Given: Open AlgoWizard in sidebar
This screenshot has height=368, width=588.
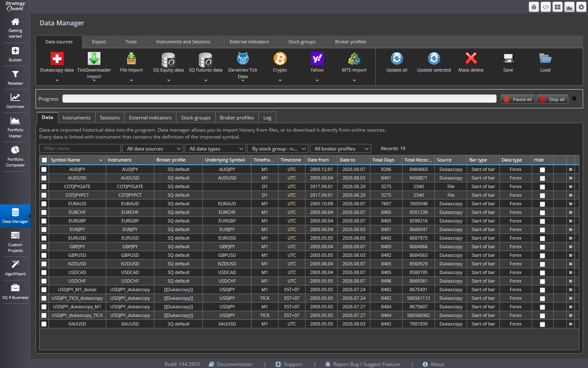Looking at the screenshot, I should point(15,268).
